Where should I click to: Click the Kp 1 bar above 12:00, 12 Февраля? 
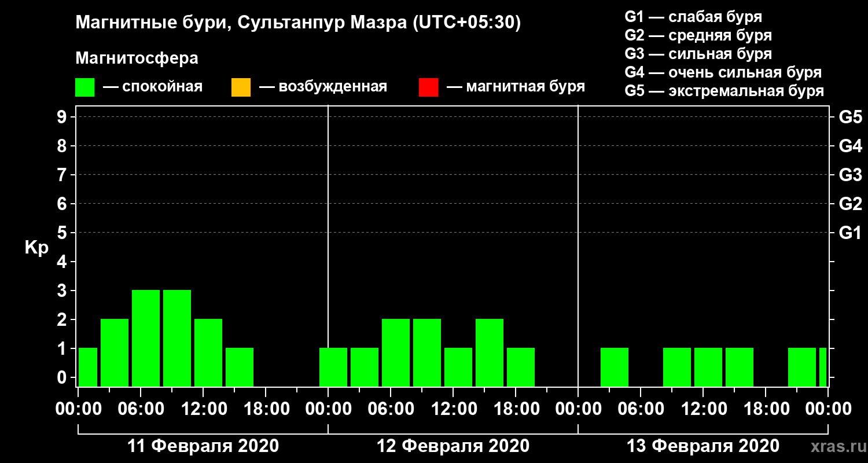coord(458,367)
